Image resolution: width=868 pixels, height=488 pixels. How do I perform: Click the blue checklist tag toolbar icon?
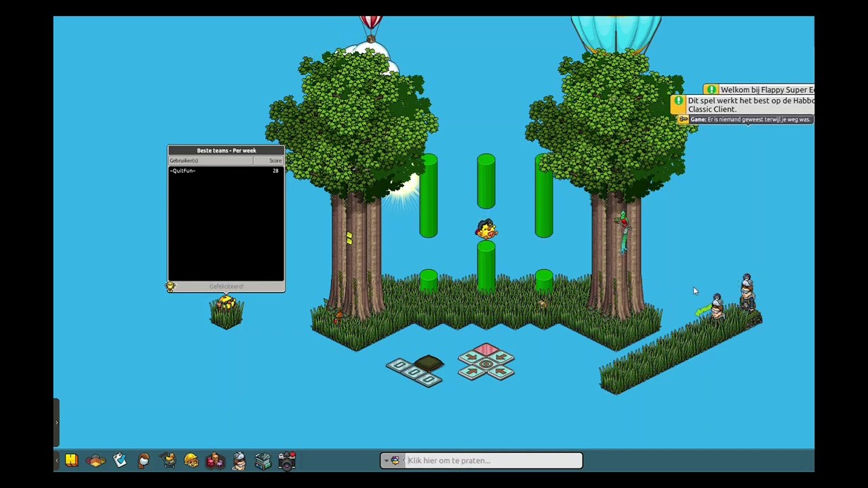[119, 461]
